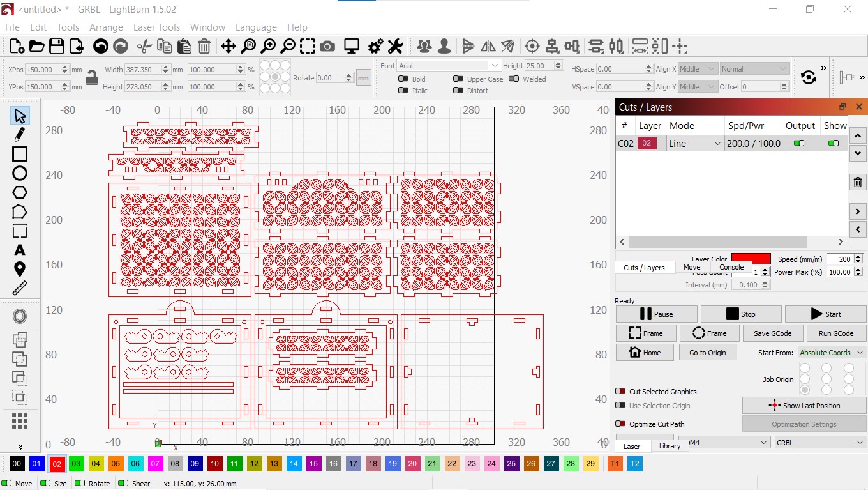Expand the Start From Absolute Coords dropdown
This screenshot has height=490, width=868.
[832, 353]
